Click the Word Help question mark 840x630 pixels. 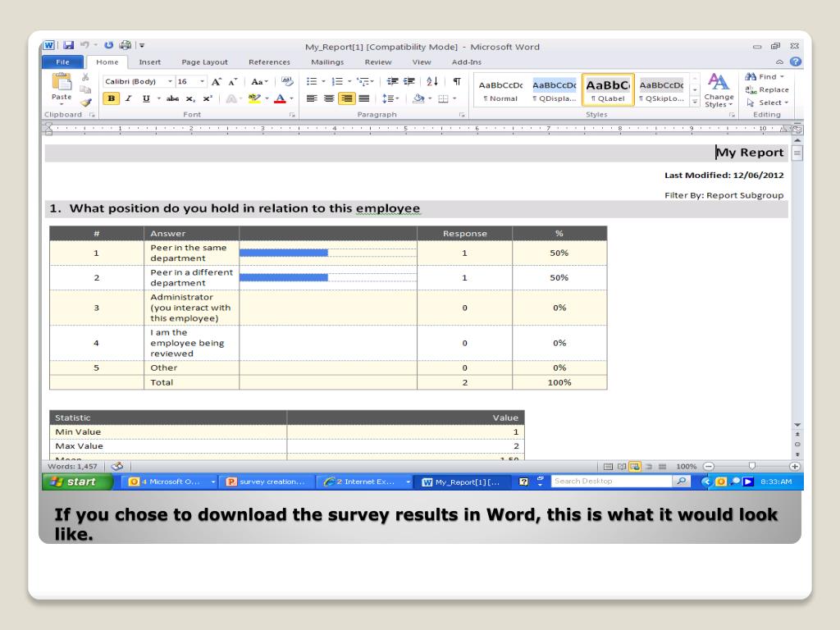pyautogui.click(x=796, y=62)
